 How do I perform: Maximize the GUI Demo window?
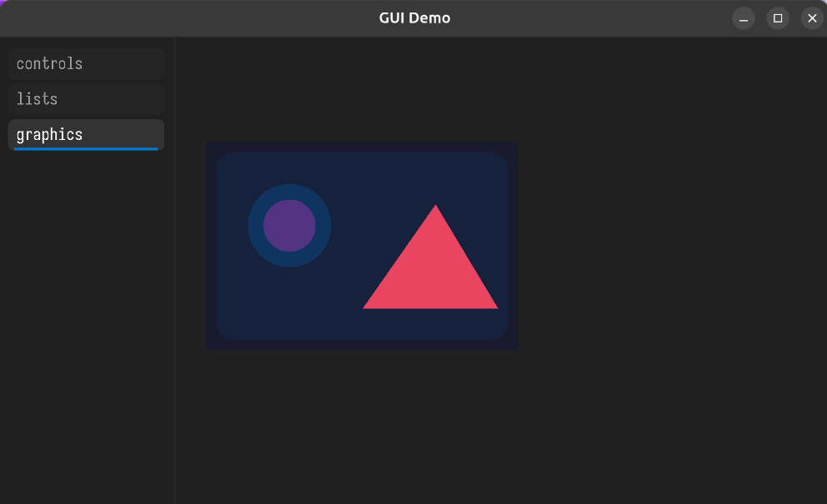(778, 18)
